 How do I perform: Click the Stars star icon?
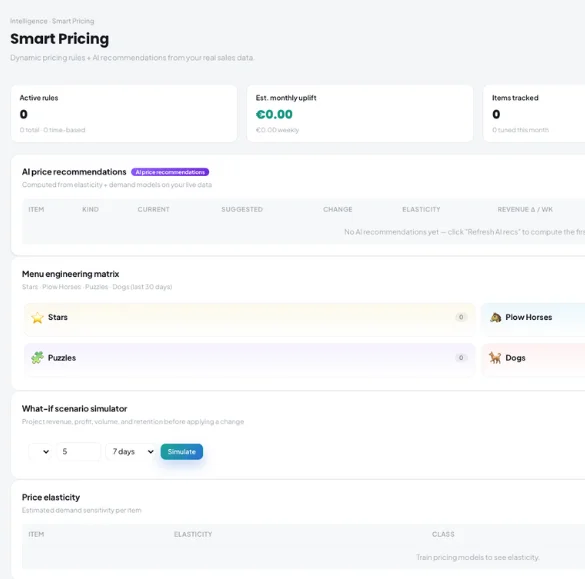point(37,317)
